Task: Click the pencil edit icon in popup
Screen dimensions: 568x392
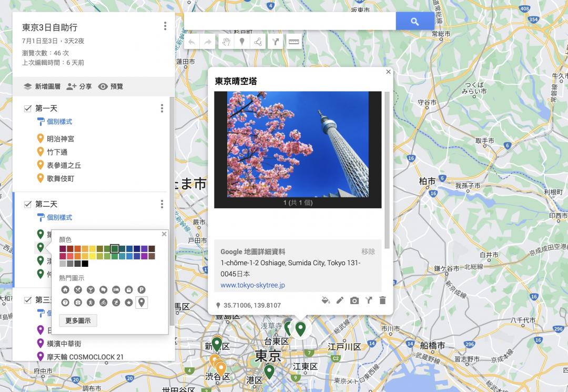Action: pos(340,300)
